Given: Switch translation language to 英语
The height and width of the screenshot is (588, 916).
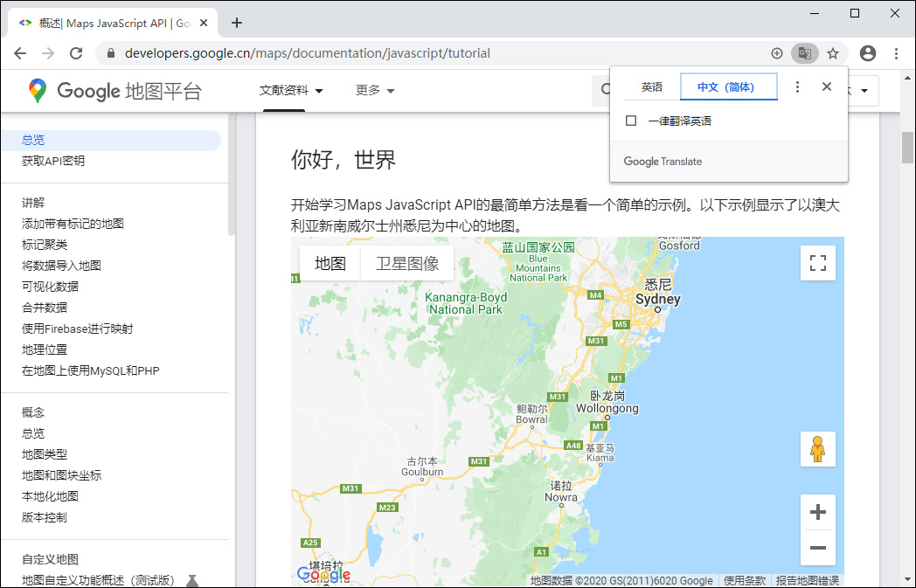Looking at the screenshot, I should [x=651, y=86].
